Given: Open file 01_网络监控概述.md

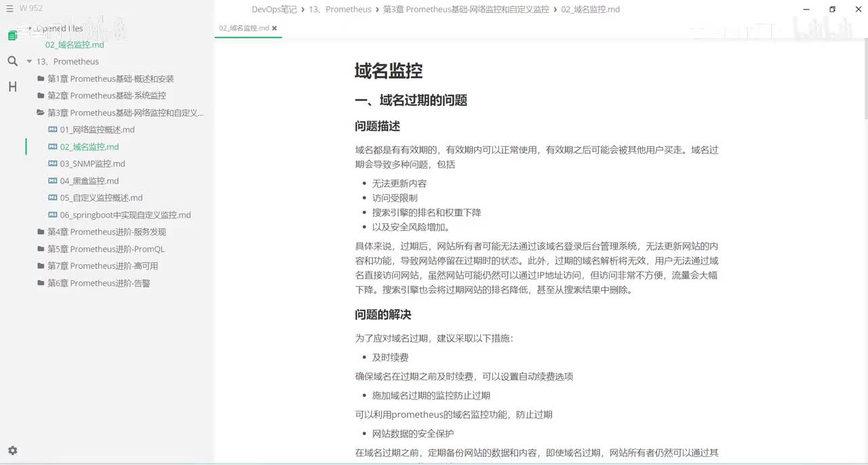Looking at the screenshot, I should pos(97,129).
